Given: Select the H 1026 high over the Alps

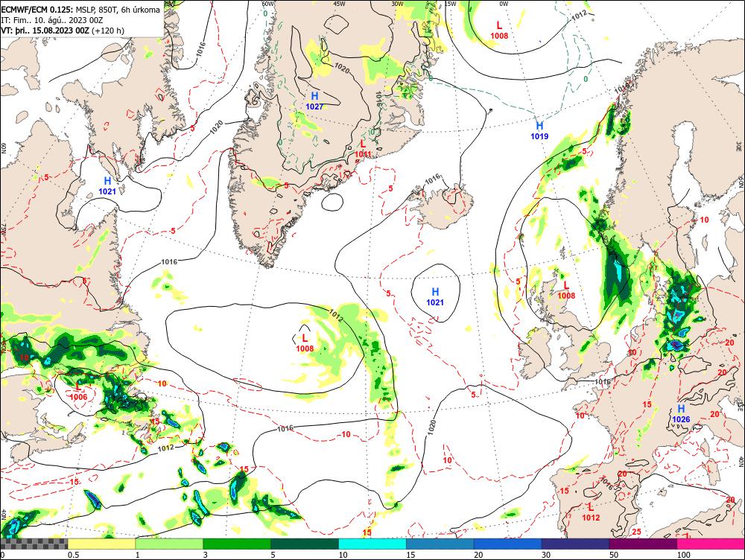Looking at the screenshot, I should pos(681,414).
